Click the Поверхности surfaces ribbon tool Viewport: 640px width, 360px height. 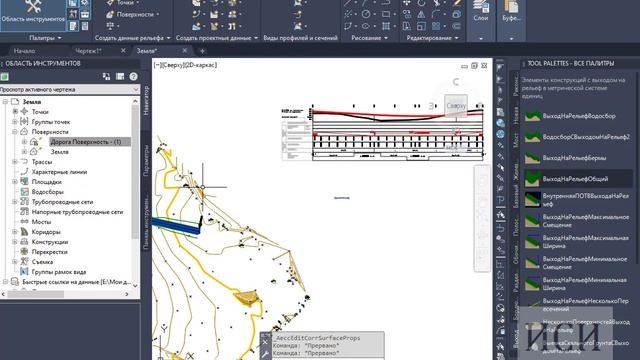(133, 14)
